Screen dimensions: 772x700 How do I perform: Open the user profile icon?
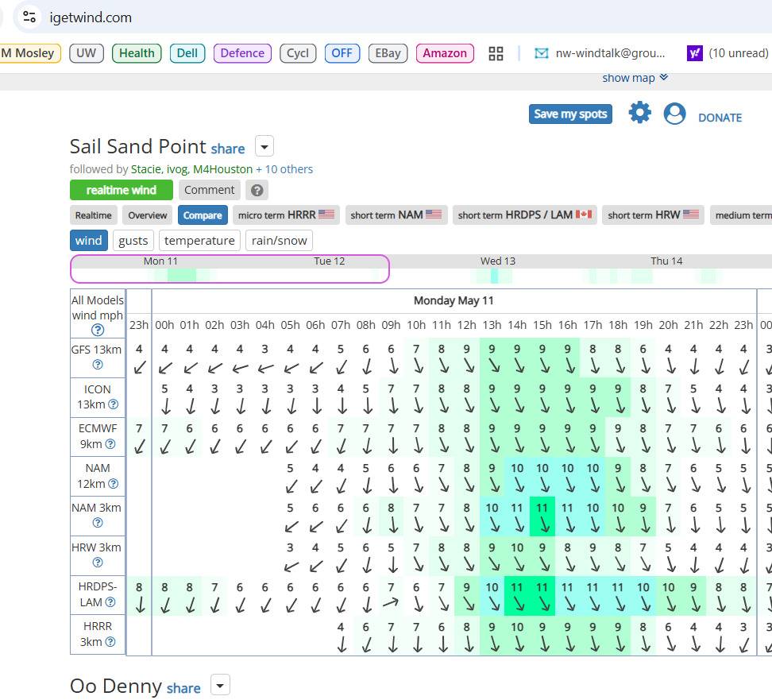674,114
